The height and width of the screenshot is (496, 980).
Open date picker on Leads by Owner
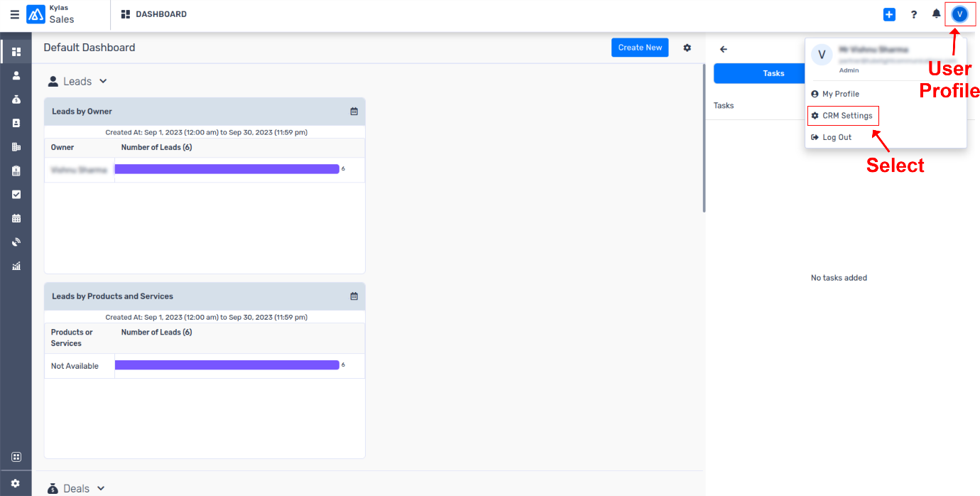(x=354, y=112)
